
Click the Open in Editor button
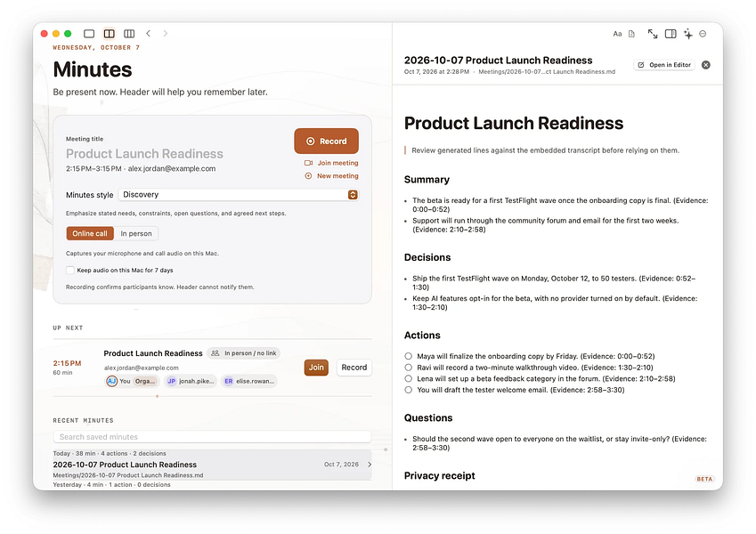pyautogui.click(x=664, y=65)
